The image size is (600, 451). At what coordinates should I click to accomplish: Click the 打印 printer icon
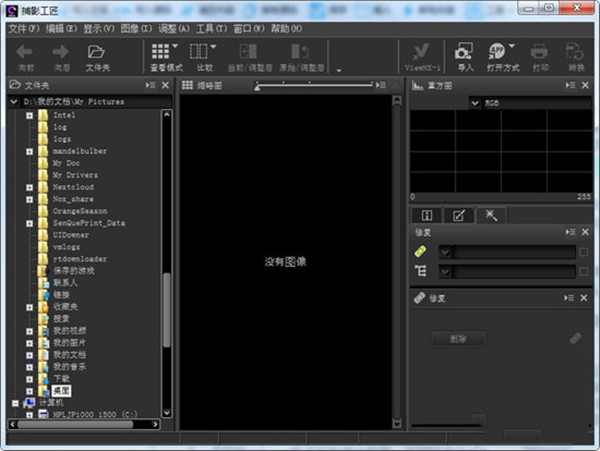pyautogui.click(x=540, y=51)
